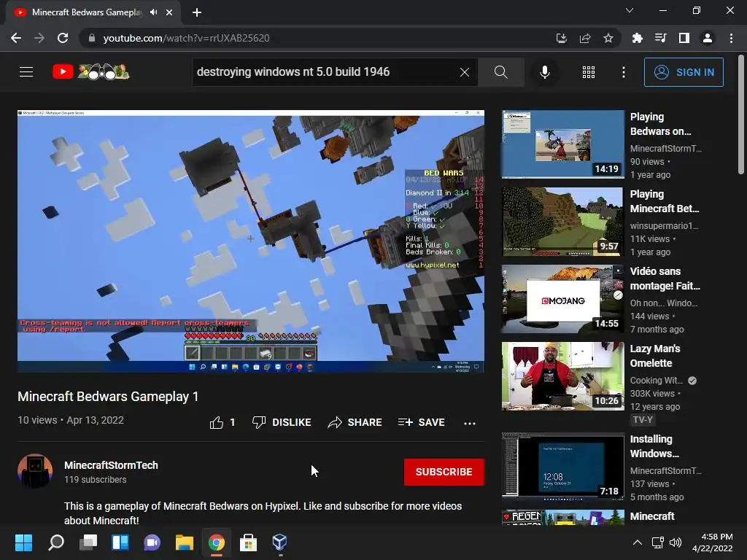
Task: Select the Minecraft Bedwars Gameplay tab
Action: [x=93, y=12]
